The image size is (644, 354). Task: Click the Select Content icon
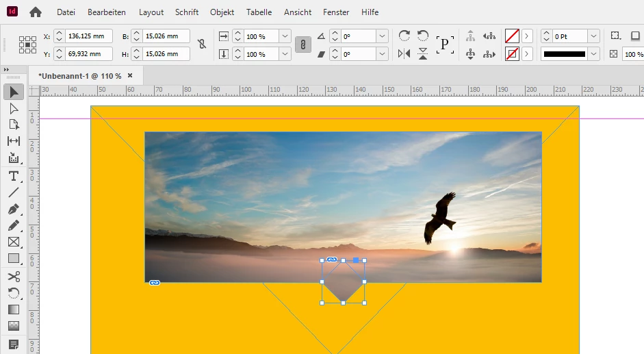(471, 54)
